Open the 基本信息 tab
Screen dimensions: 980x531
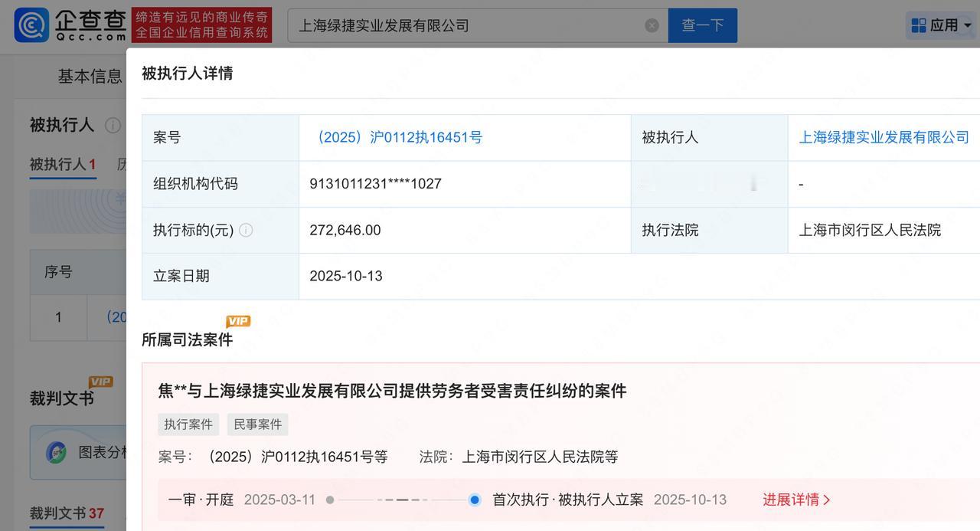(x=89, y=76)
